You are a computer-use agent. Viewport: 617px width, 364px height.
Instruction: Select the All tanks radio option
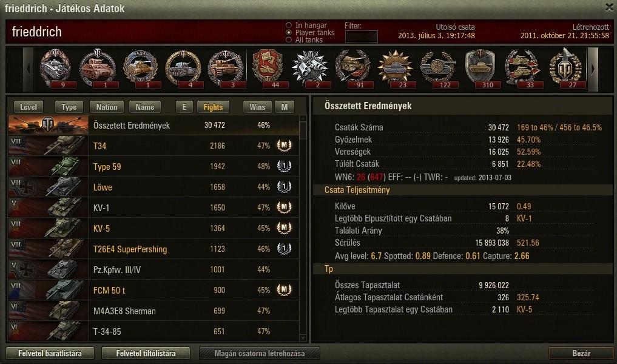[x=289, y=40]
